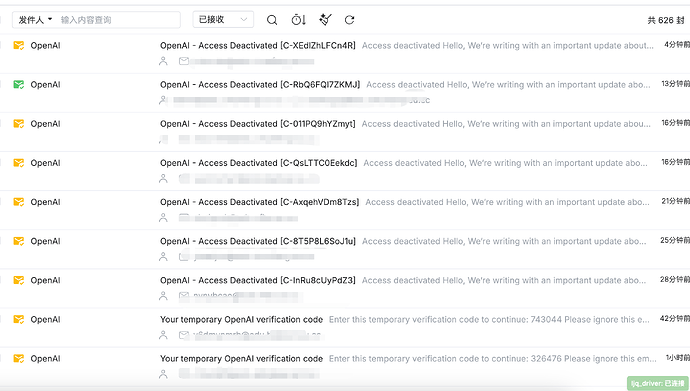Click person icon under email C-QsLTTC0Eekdc

[x=163, y=179]
